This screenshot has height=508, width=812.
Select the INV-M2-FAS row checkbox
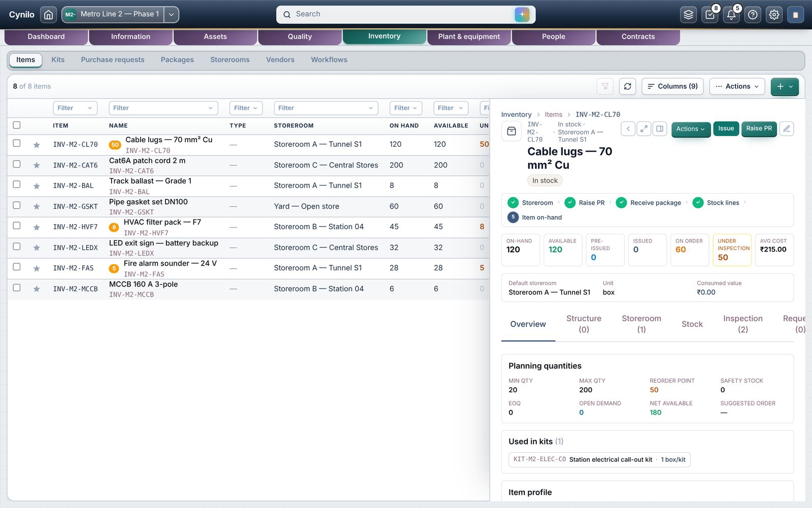[17, 267]
